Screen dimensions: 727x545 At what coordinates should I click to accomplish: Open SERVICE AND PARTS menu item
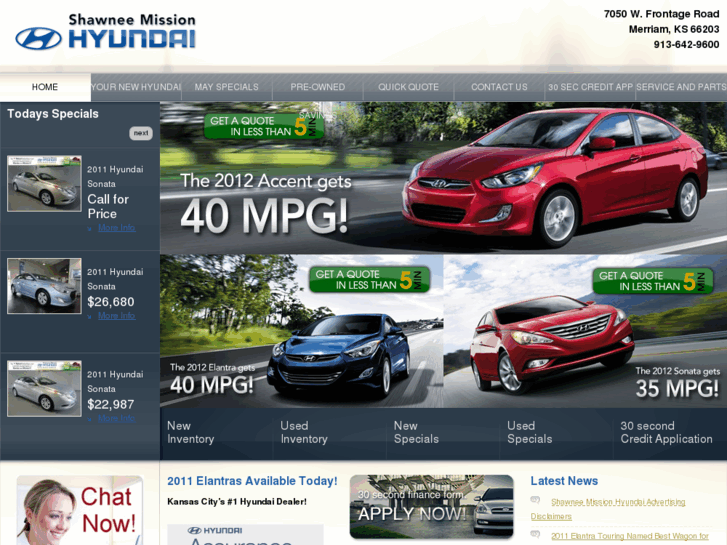coord(681,87)
